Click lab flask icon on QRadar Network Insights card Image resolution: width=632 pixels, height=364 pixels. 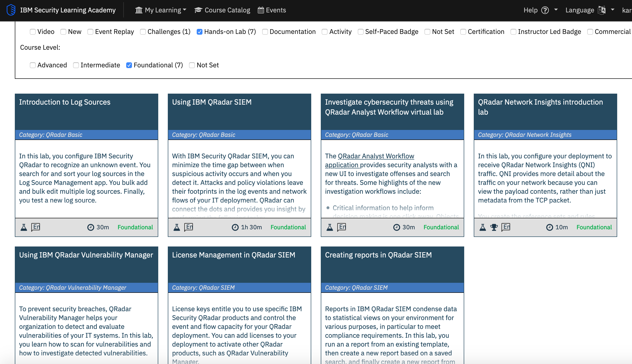pos(483,227)
